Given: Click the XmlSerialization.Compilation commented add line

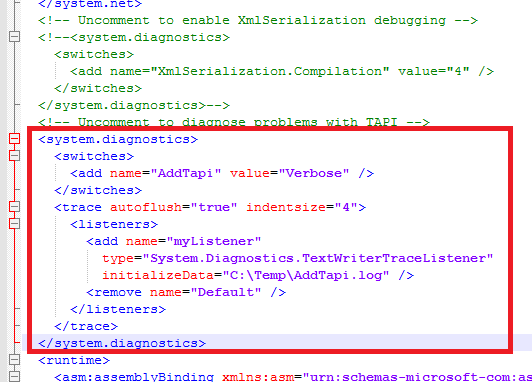Looking at the screenshot, I should (282, 71).
